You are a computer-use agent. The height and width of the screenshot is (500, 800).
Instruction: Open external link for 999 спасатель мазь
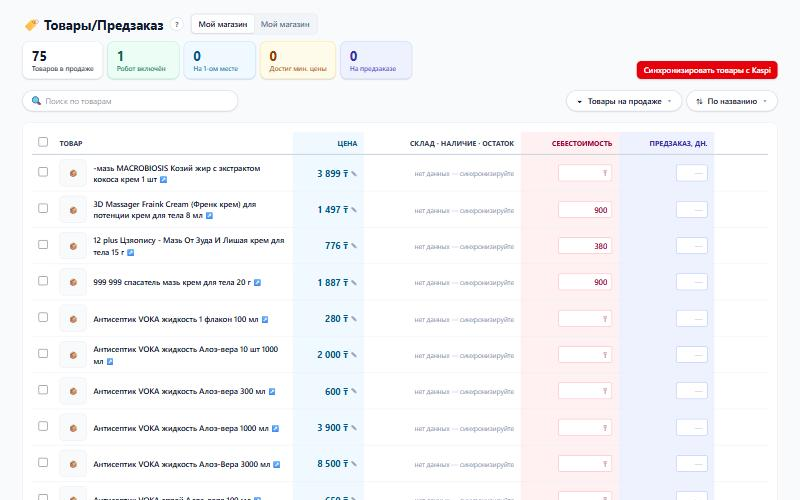(x=257, y=283)
